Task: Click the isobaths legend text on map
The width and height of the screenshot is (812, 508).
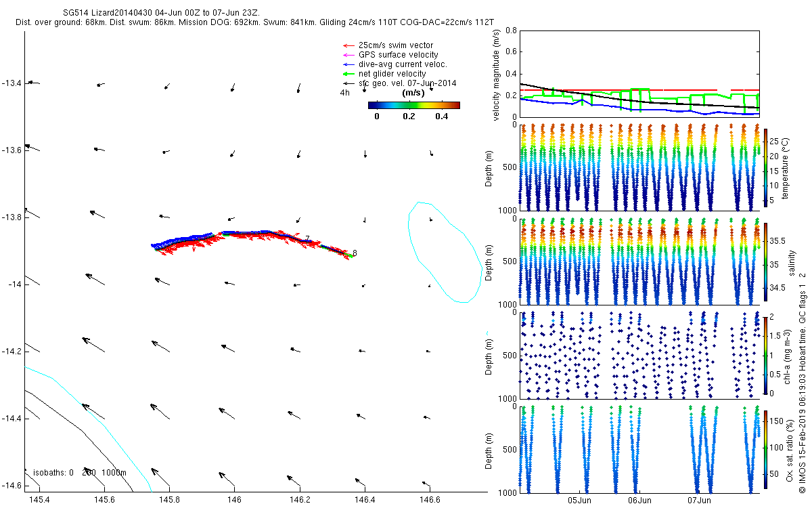Action: [x=80, y=473]
